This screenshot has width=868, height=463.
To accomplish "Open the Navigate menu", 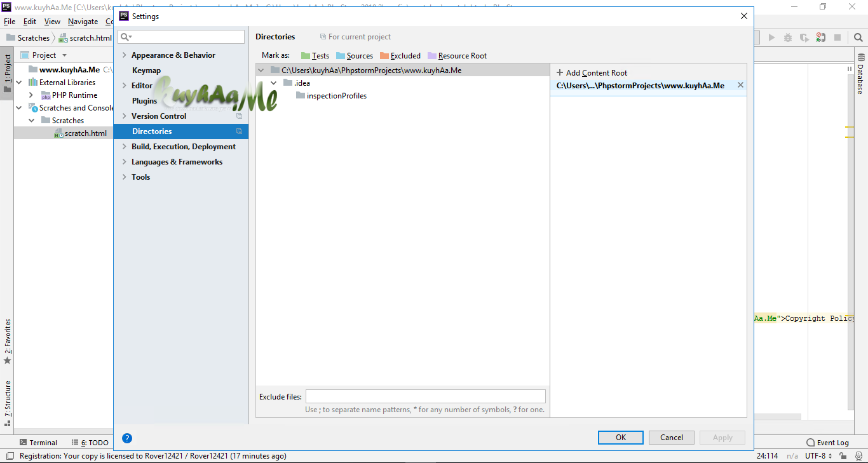I will coord(83,22).
